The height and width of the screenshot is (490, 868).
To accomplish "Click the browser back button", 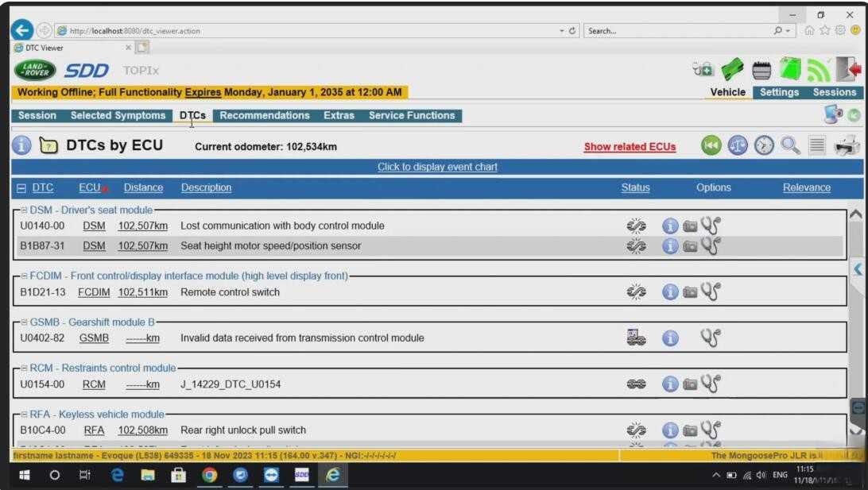I will 22,30.
